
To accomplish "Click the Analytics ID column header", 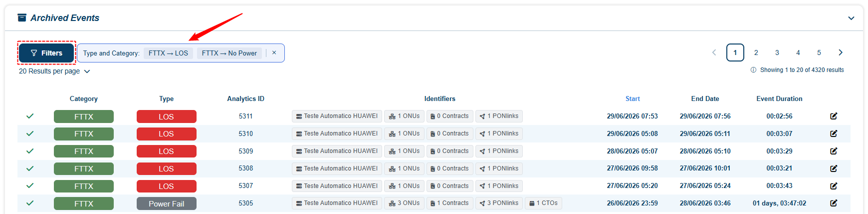I will coord(246,99).
